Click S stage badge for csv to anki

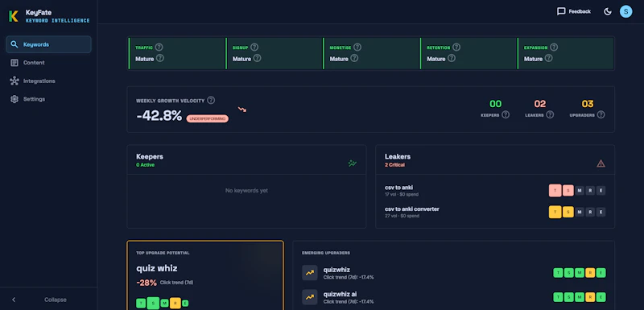click(568, 191)
